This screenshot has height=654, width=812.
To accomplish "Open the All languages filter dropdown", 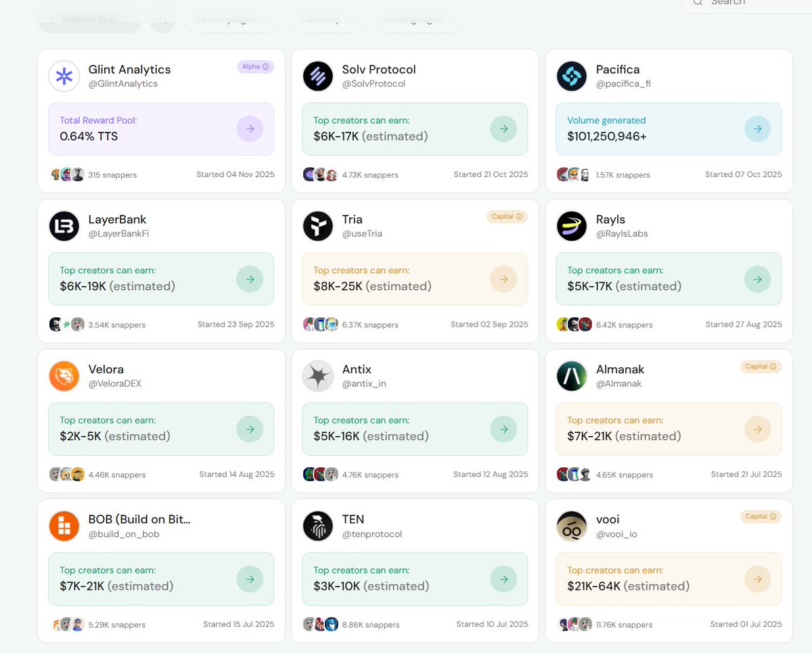I will (420, 20).
